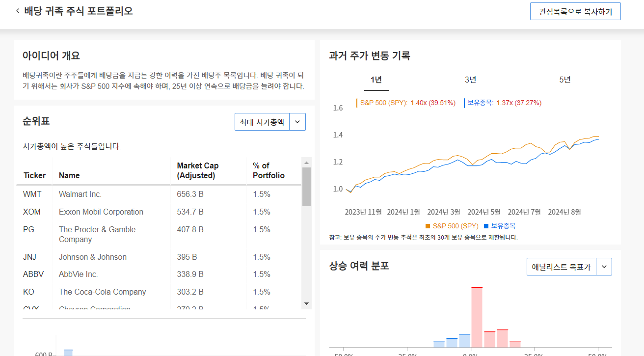The image size is (644, 356).
Task: Select Walmart Inc. name cell
Action: click(80, 194)
